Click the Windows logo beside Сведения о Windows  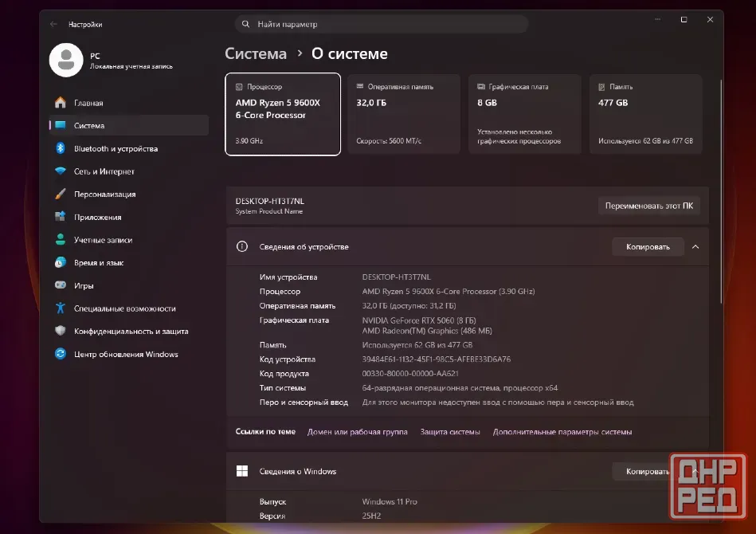[x=242, y=471]
